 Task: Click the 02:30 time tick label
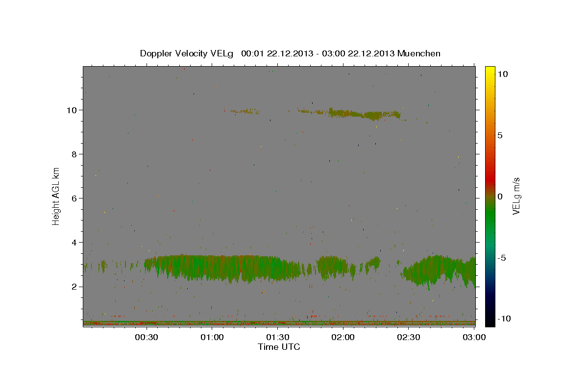408,337
